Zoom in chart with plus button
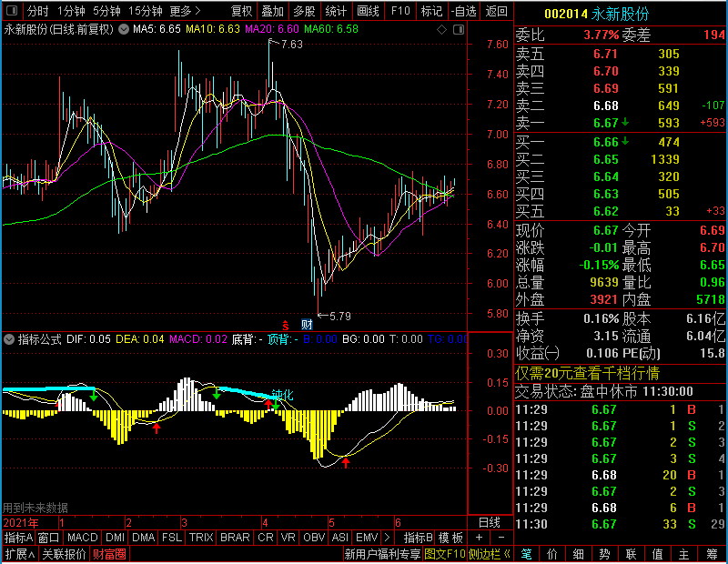Image resolution: width=728 pixels, height=564 pixels. coord(480,538)
